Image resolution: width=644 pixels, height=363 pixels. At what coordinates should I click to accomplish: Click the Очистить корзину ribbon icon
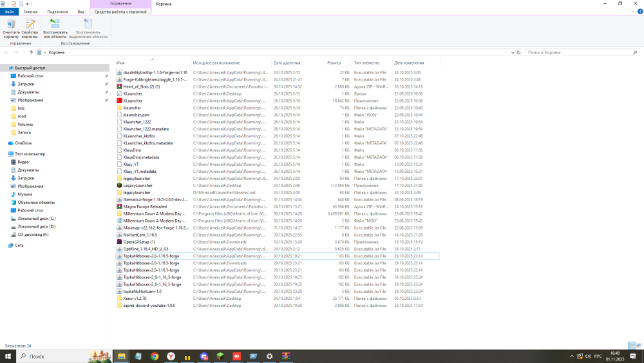[x=11, y=29]
